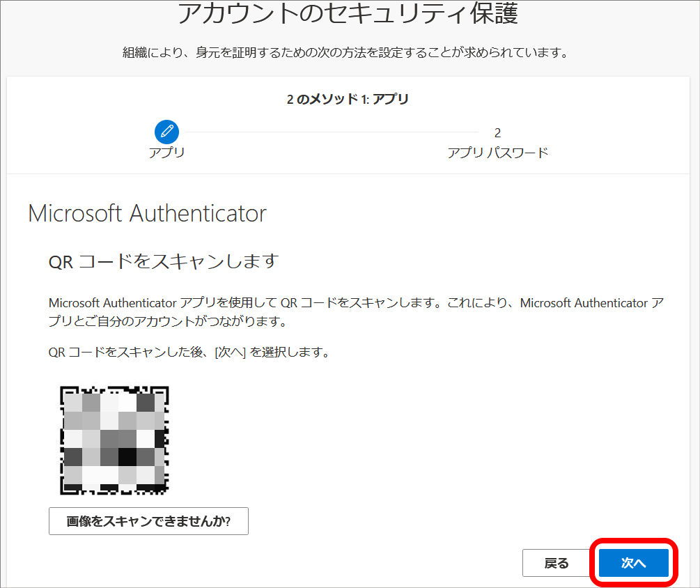Click the Microsoft Authenticator heading
Image resolution: width=700 pixels, height=588 pixels.
[148, 213]
